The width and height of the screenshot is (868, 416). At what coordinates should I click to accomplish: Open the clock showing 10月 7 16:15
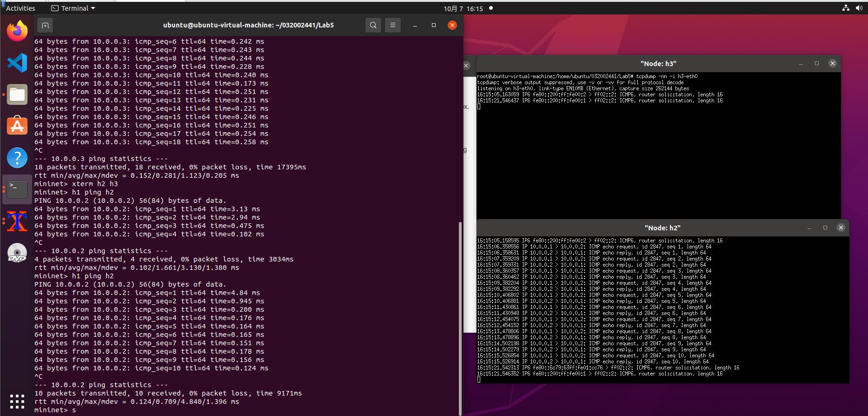464,8
